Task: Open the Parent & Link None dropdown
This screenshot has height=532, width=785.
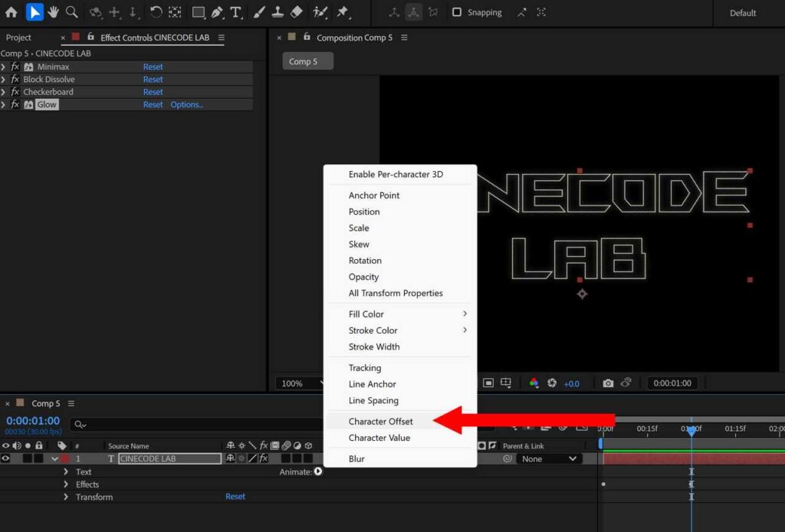Action: point(548,459)
